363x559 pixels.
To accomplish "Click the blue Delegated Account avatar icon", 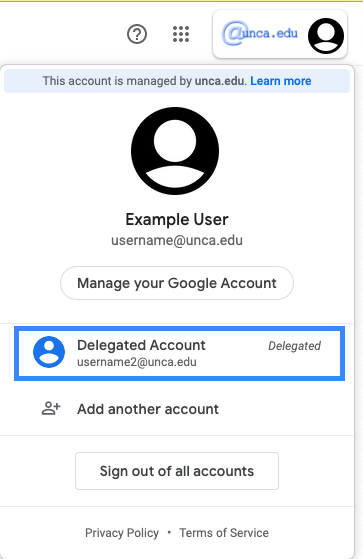I will [49, 352].
